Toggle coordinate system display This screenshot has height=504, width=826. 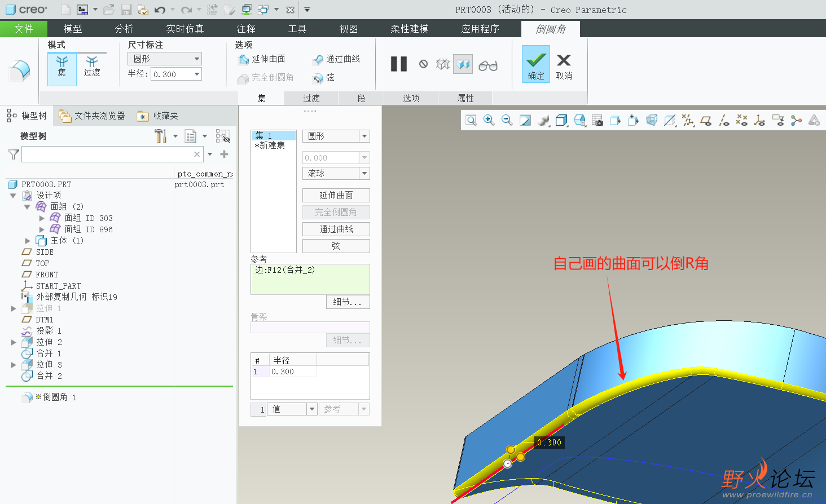[760, 120]
